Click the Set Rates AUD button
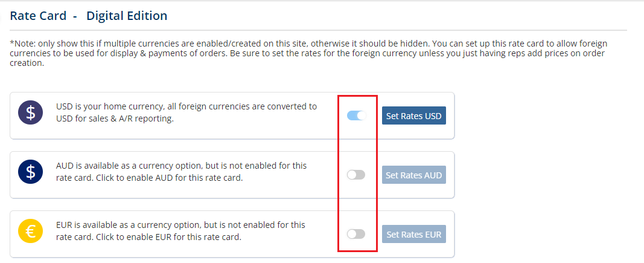The width and height of the screenshot is (644, 263). (x=414, y=175)
